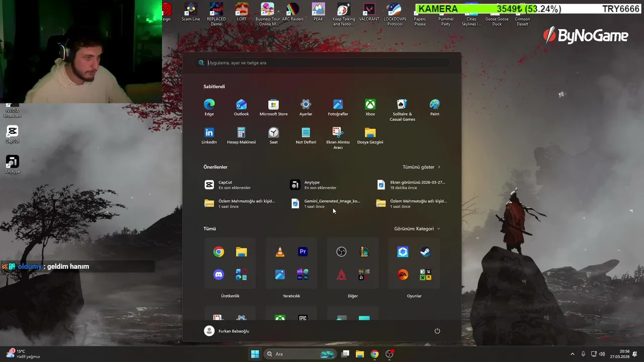Open Task View on the taskbar
644x362 pixels.
click(x=345, y=354)
